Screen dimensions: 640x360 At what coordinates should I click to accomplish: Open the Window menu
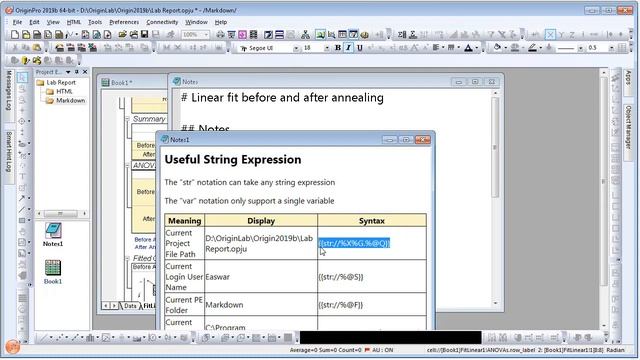196,22
